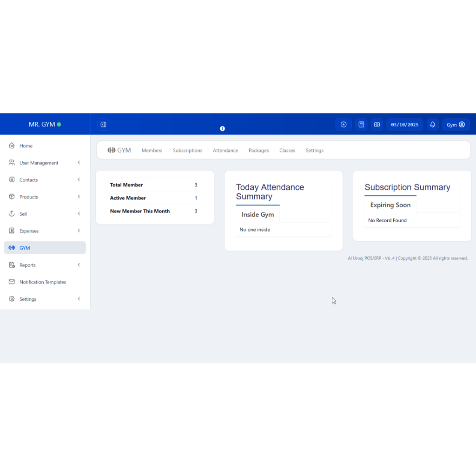Switch to the Members tab
The width and height of the screenshot is (476, 476).
click(152, 151)
